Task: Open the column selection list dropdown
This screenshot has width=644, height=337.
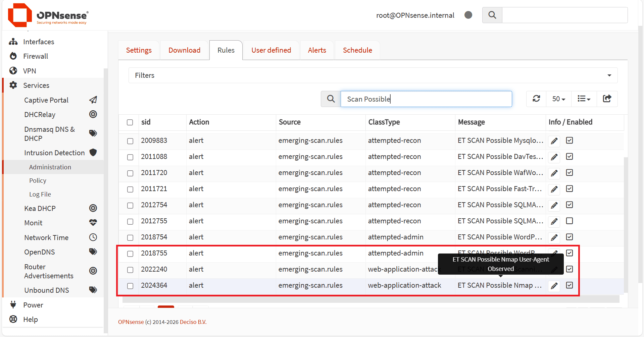Action: coord(584,99)
